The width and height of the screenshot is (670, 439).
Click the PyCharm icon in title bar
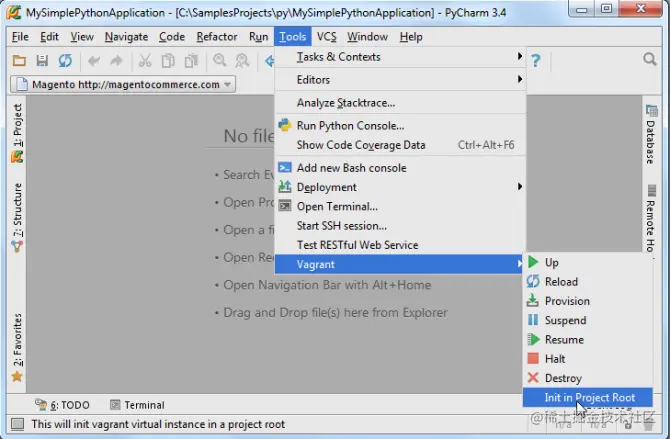[x=14, y=12]
